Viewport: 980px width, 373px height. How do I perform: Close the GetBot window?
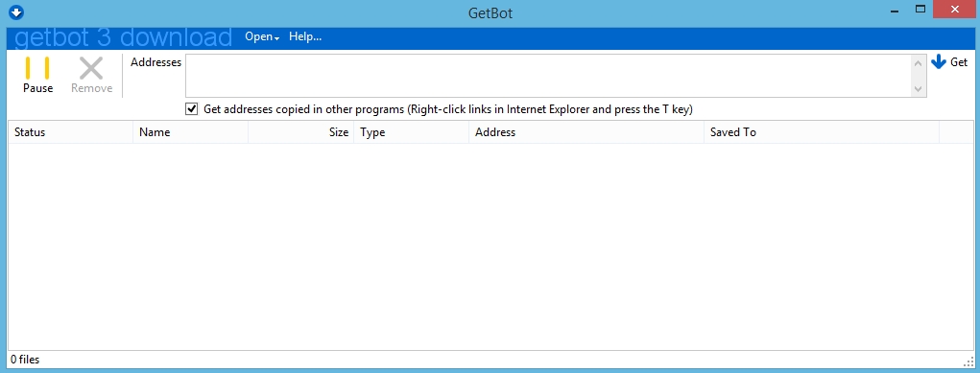(954, 10)
